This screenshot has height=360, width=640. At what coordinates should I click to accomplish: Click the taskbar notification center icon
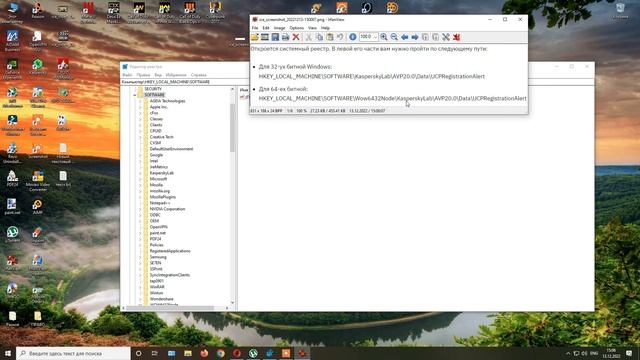tap(629, 353)
